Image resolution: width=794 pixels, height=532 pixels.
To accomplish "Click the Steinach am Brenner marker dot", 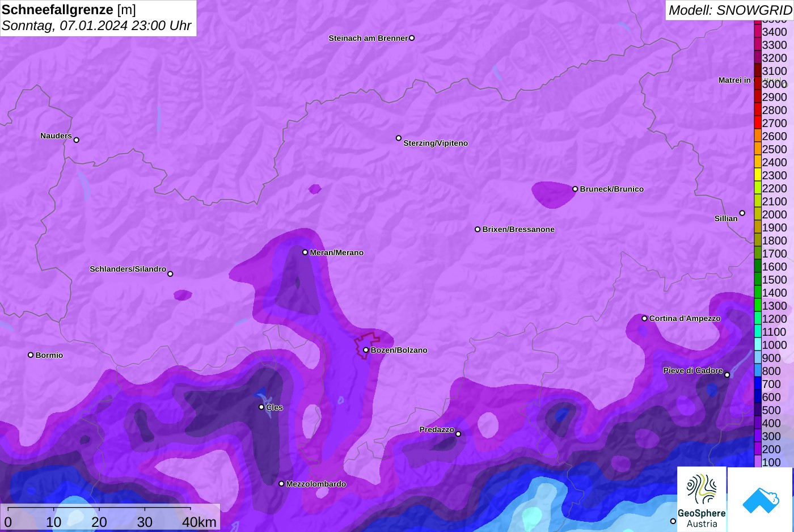I will coord(412,38).
